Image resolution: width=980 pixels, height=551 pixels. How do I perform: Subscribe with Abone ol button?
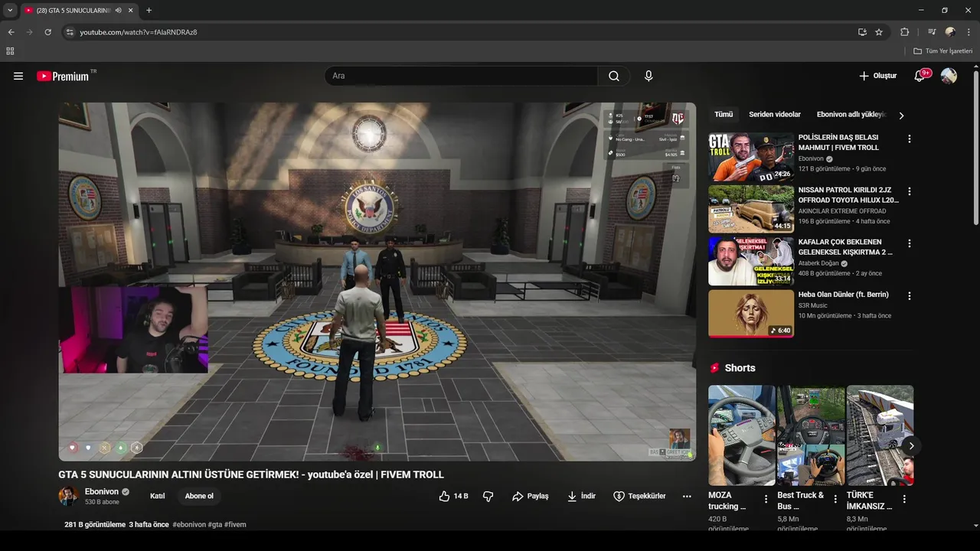tap(199, 496)
